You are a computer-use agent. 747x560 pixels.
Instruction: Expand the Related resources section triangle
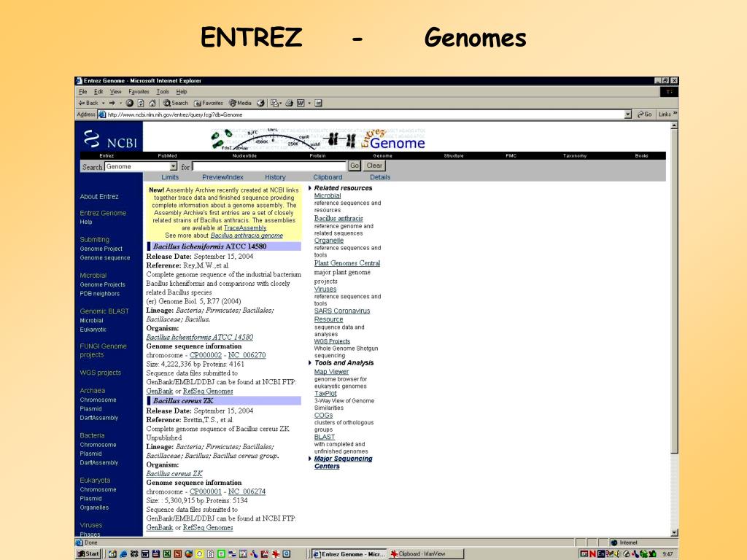[x=309, y=188]
